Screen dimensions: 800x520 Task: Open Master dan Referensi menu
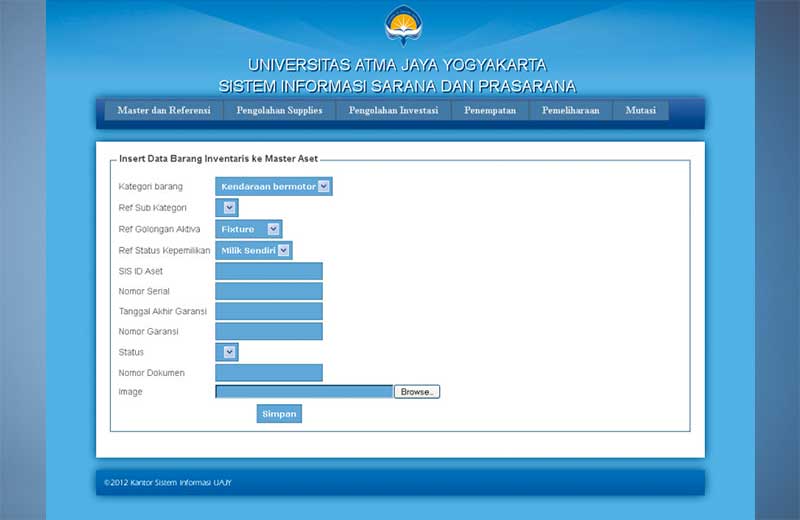(x=164, y=111)
